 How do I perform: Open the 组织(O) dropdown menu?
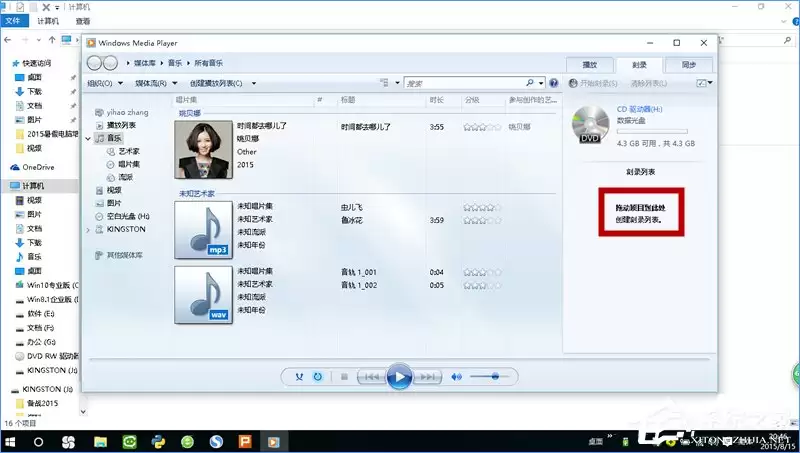pyautogui.click(x=105, y=83)
